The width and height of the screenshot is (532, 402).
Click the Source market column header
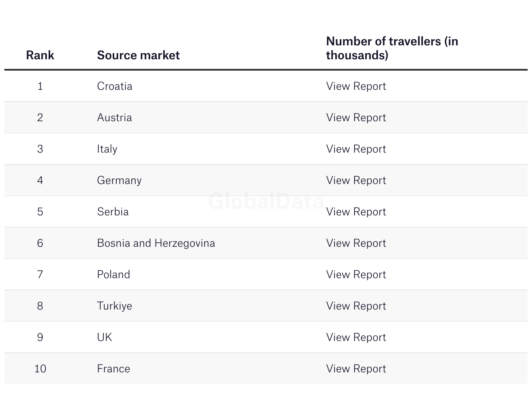[x=138, y=55]
